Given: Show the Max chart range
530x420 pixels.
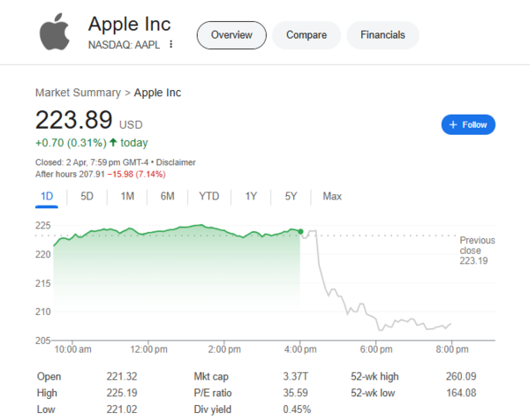Looking at the screenshot, I should click(332, 196).
